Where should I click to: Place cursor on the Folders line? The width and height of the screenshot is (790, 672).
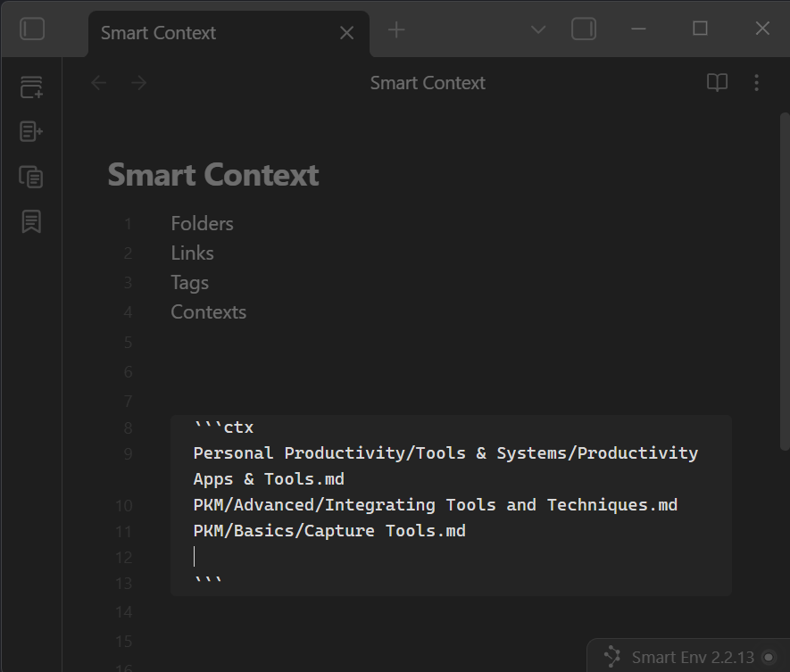[x=203, y=224]
